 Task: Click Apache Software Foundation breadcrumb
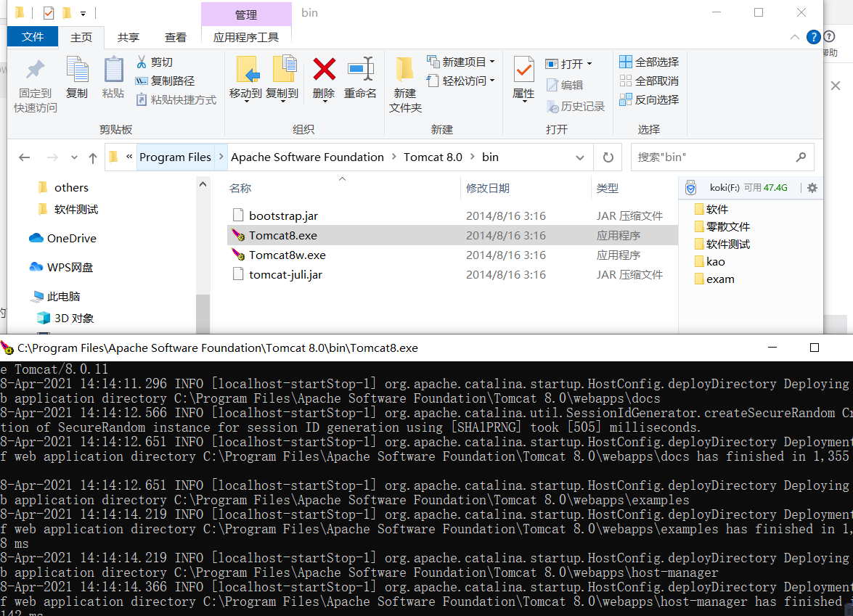307,157
